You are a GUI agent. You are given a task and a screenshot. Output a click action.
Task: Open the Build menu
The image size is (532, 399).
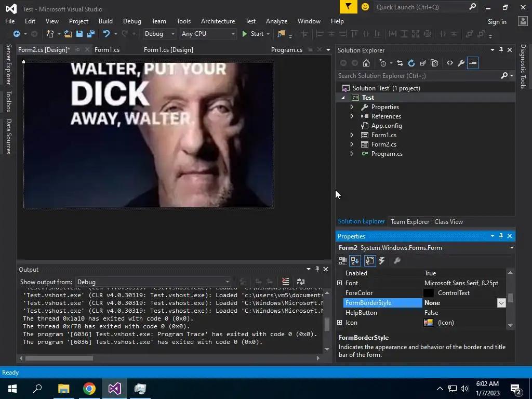105,21
